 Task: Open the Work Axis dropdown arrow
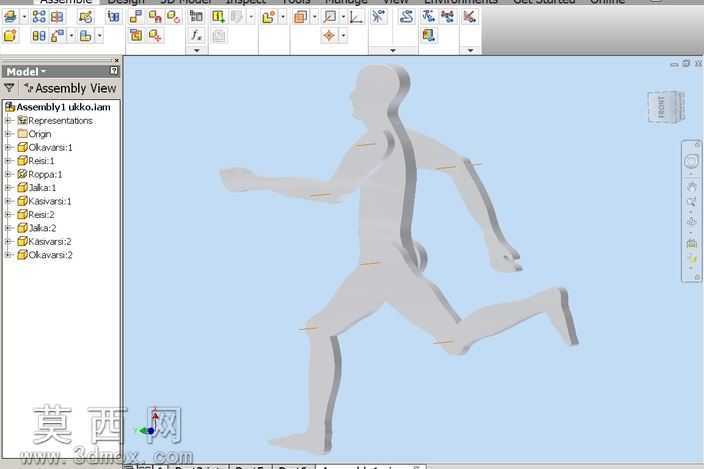point(343,17)
